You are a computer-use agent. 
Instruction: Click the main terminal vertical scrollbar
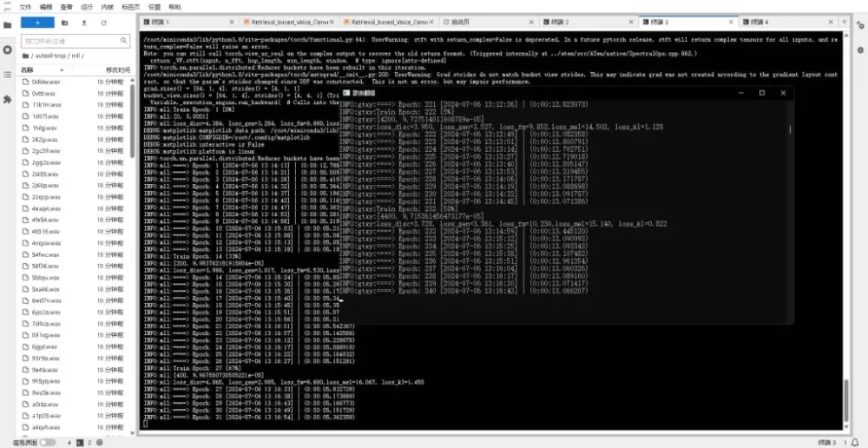coord(845,401)
